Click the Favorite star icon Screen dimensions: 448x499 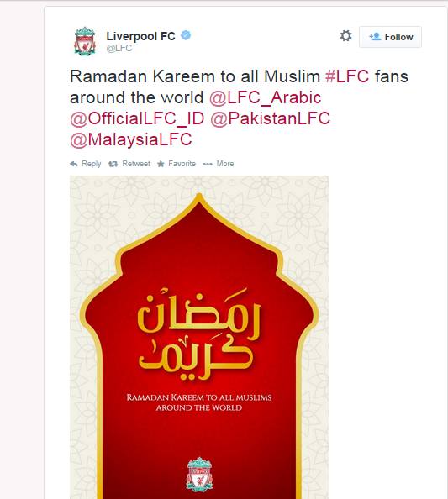tap(161, 164)
